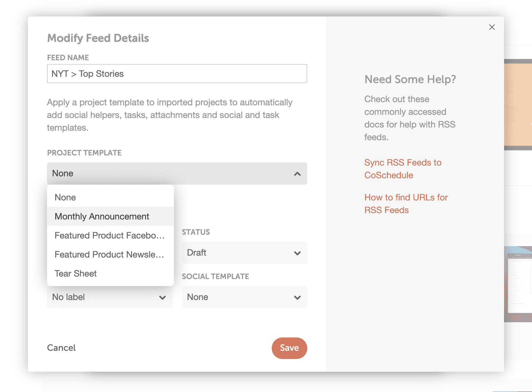Click the Feed Name text field
Image resolution: width=532 pixels, height=392 pixels.
pyautogui.click(x=177, y=74)
